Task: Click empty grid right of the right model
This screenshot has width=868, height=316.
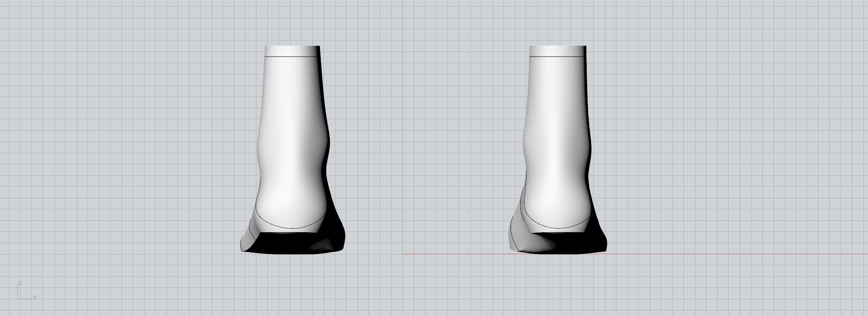Action: tap(730, 138)
